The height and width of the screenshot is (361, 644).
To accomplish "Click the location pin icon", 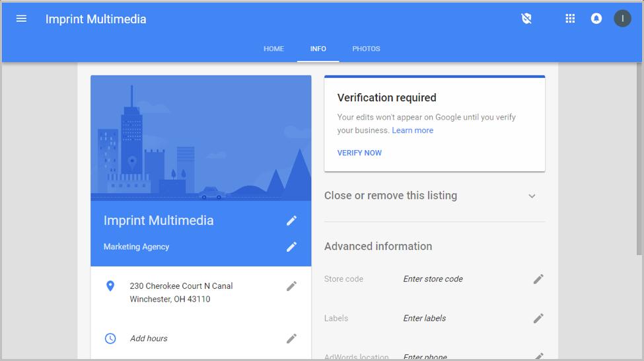I will coord(110,286).
